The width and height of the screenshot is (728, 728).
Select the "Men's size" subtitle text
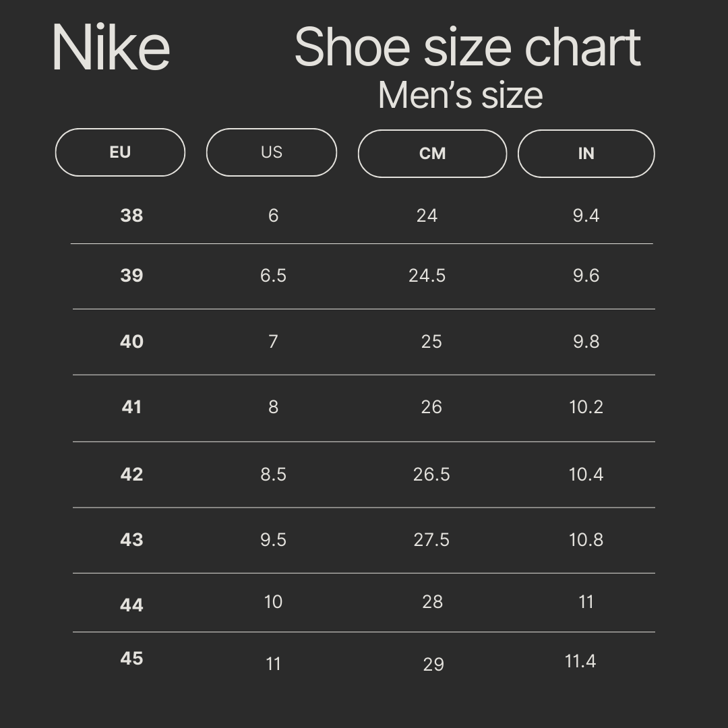(460, 95)
